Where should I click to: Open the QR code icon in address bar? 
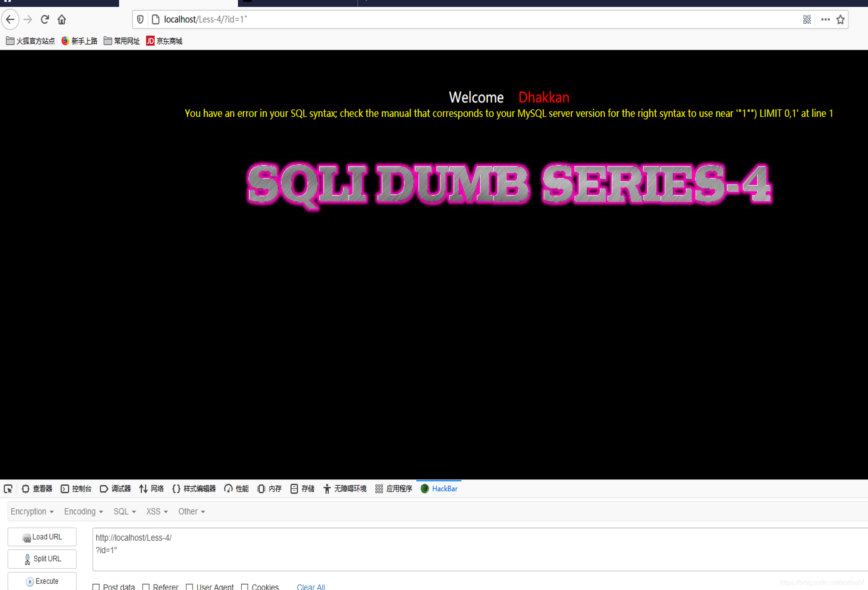[x=807, y=20]
